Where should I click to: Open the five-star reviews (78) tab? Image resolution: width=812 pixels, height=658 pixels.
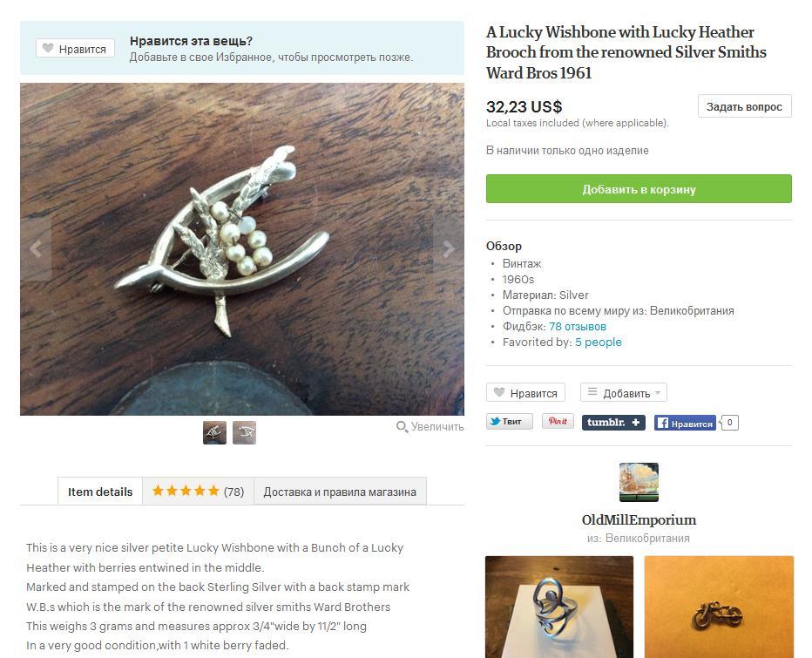198,492
